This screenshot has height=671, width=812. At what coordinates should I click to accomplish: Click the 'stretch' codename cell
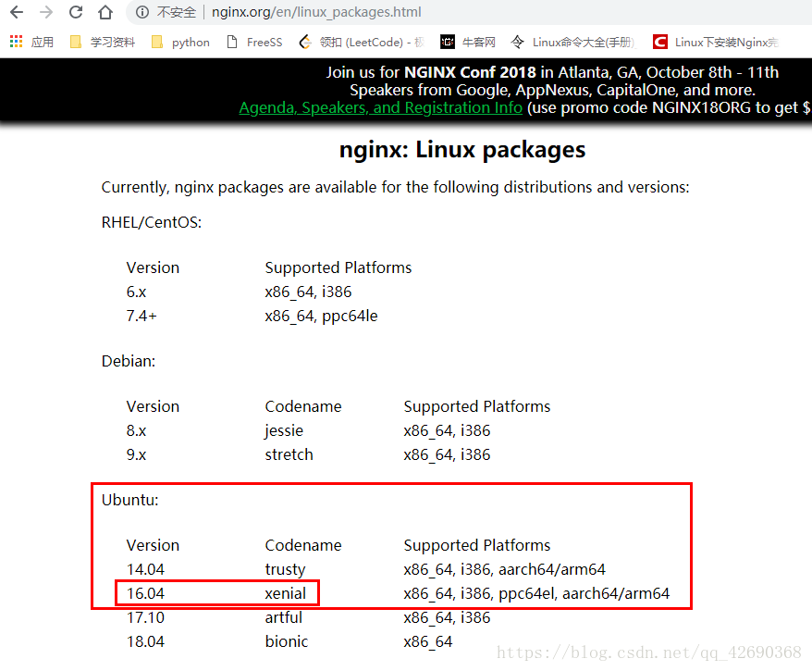point(289,454)
